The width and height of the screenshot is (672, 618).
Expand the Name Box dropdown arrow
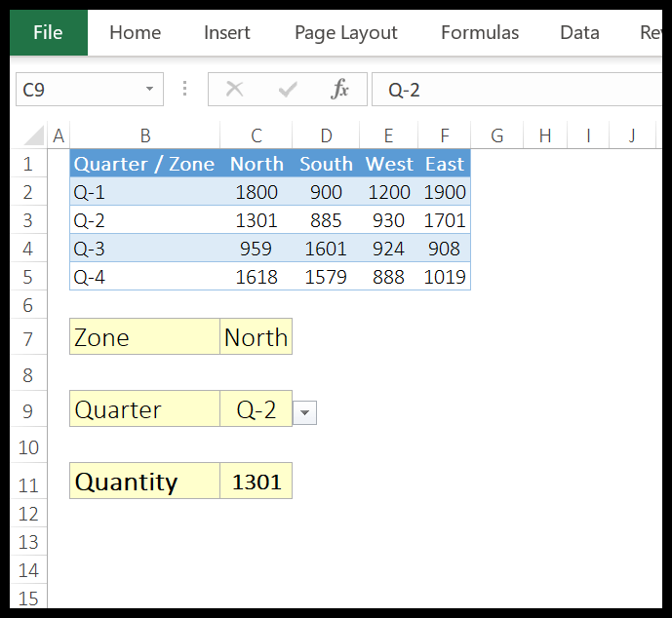(149, 89)
